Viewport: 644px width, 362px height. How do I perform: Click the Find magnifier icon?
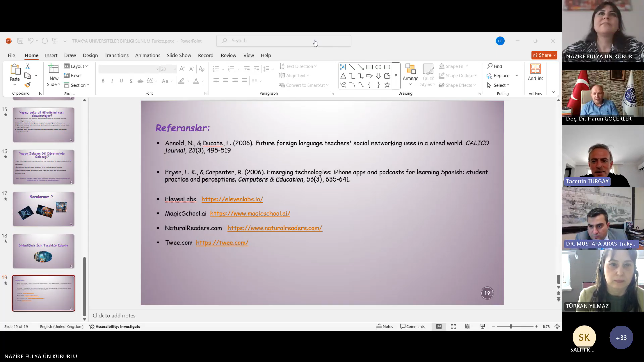point(490,66)
